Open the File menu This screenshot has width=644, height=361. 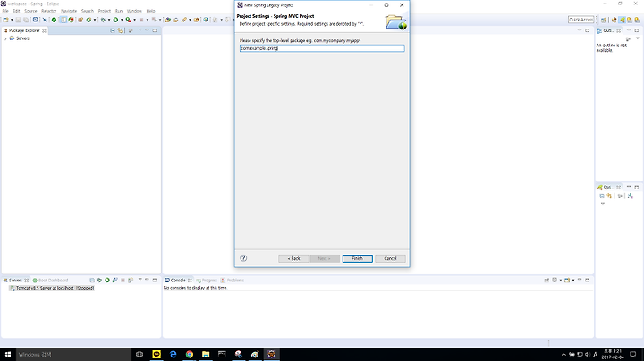point(5,11)
